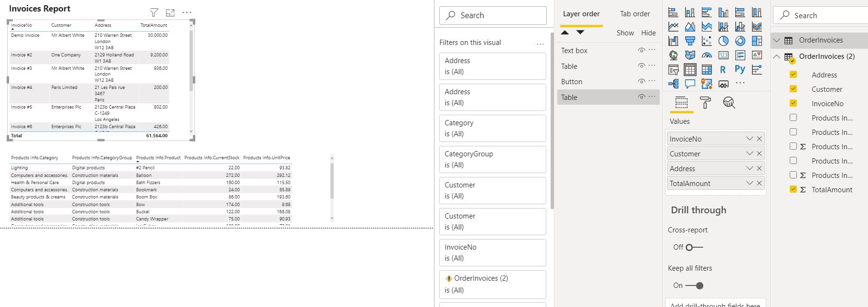The height and width of the screenshot is (307, 868).
Task: Turn on Cross-report drill through
Action: (x=694, y=247)
